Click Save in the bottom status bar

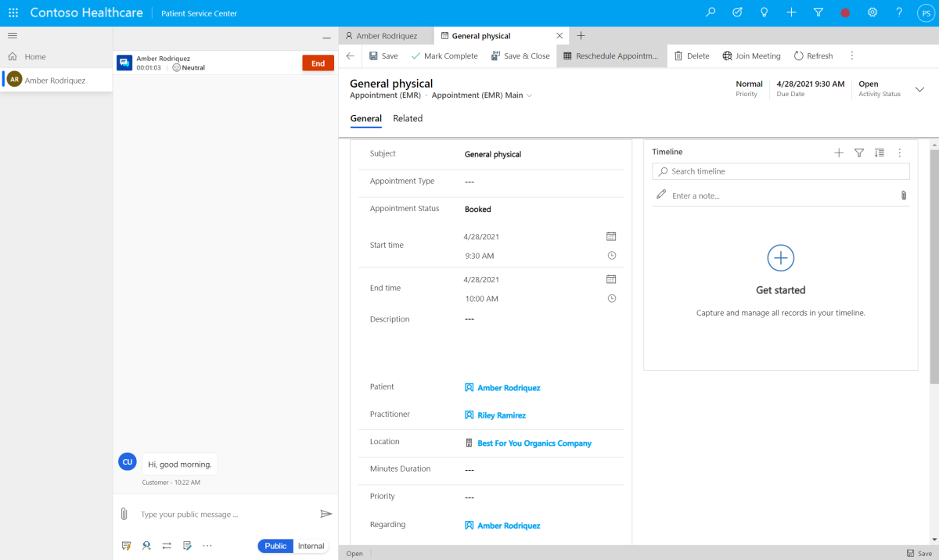tap(919, 553)
